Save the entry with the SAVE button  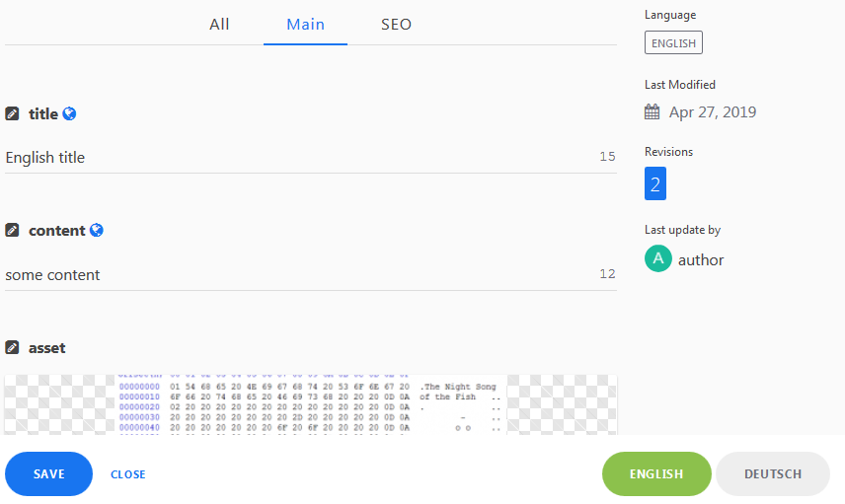pyautogui.click(x=48, y=473)
